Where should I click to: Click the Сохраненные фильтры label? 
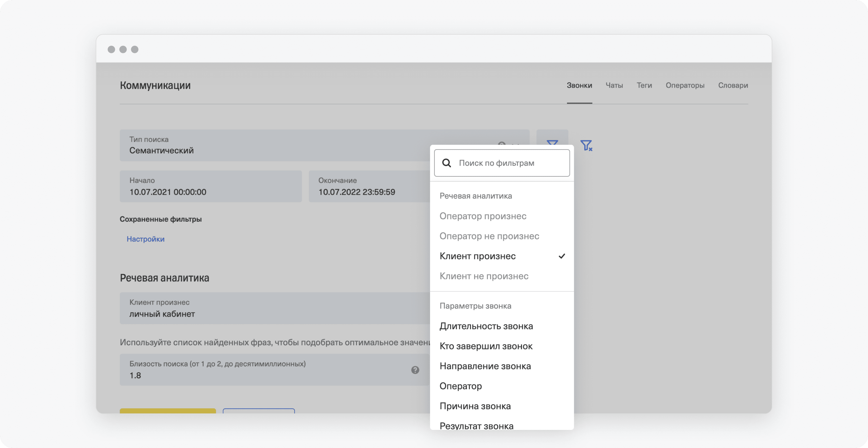coord(161,219)
